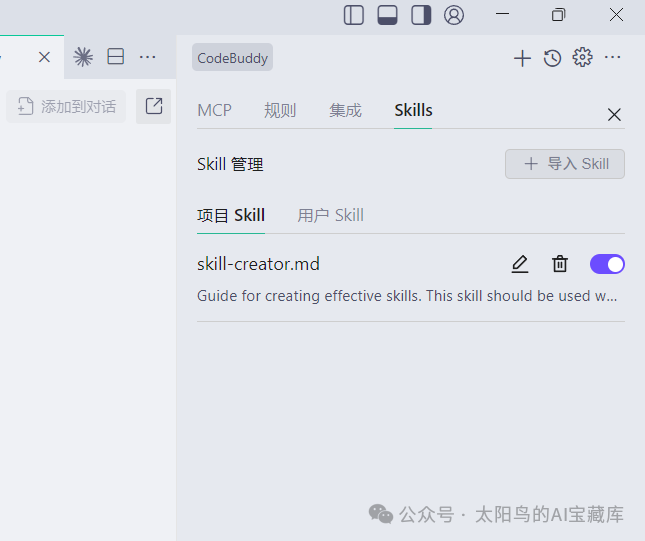645x541 pixels.
Task: Click the Skill 管理 heading
Action: 230,164
